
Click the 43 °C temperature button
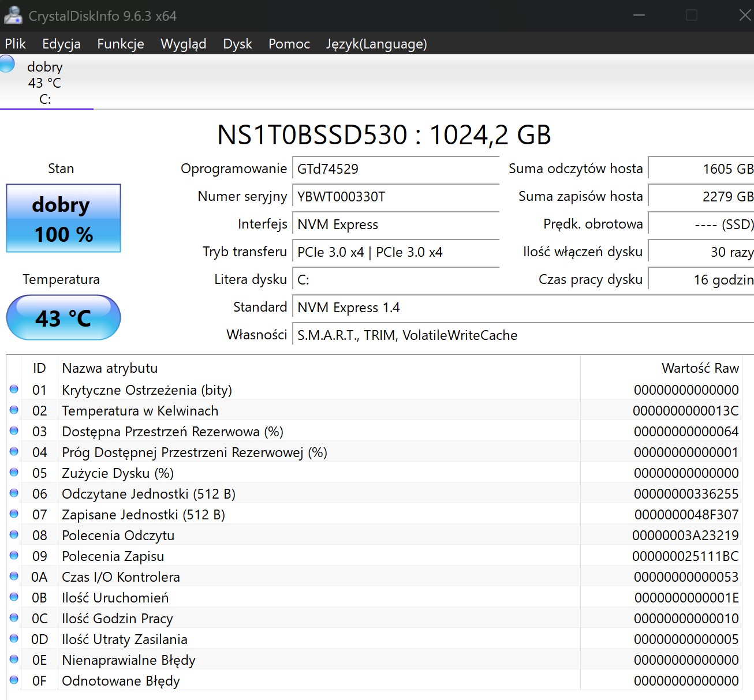coord(64,318)
